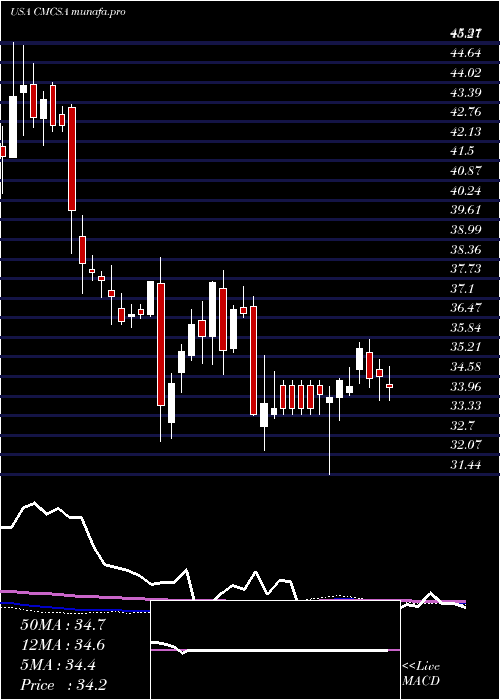Click the 41.5 price axis label
The width and height of the screenshot is (500, 700).
[462, 151]
